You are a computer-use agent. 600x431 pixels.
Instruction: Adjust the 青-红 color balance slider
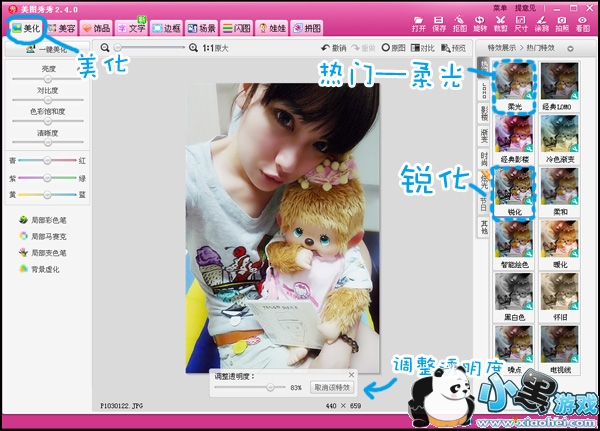point(47,160)
